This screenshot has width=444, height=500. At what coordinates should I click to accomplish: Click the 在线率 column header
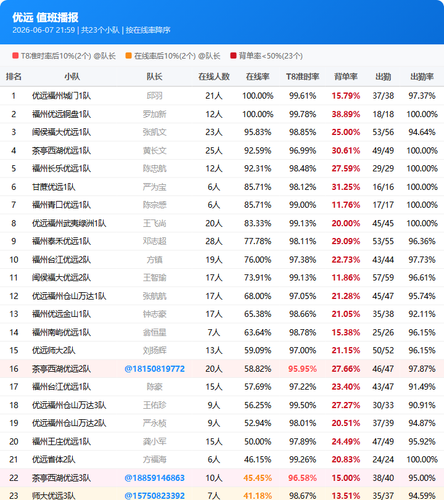pyautogui.click(x=258, y=77)
